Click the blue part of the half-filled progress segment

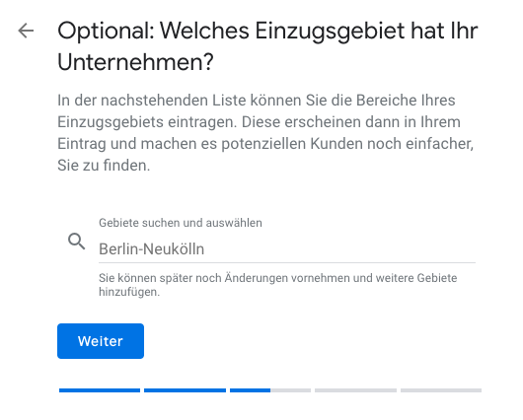pos(251,390)
